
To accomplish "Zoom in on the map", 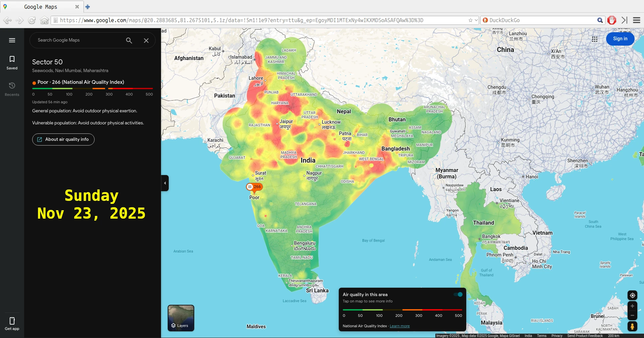I will 632,306.
